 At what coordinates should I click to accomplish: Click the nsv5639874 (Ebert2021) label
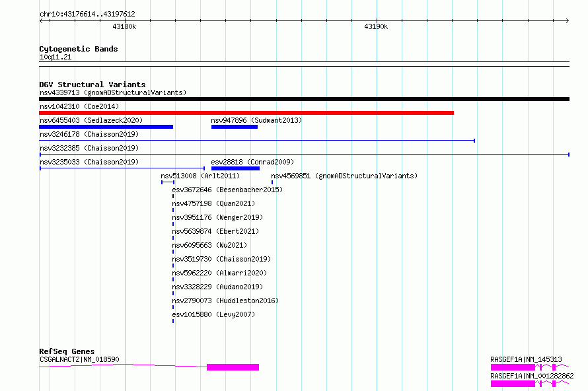pos(215,231)
